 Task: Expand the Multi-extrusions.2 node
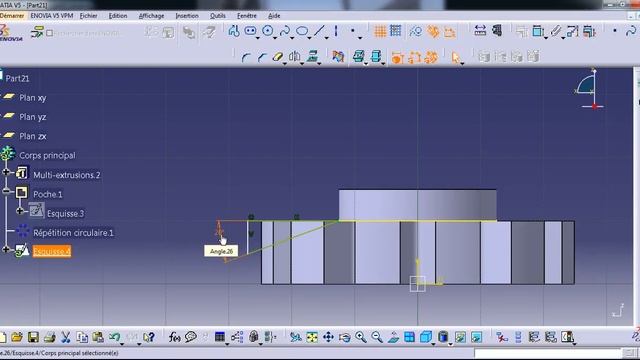click(6, 172)
